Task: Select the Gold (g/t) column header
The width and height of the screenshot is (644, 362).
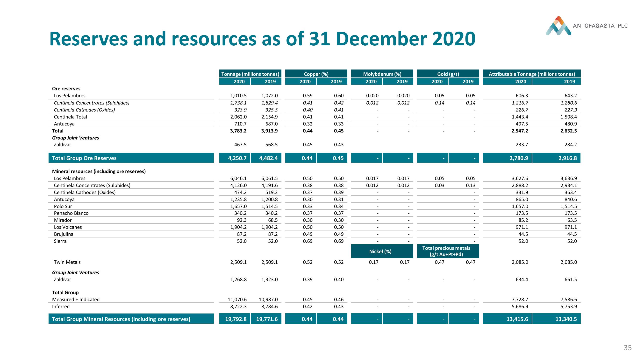Action: tap(448, 74)
